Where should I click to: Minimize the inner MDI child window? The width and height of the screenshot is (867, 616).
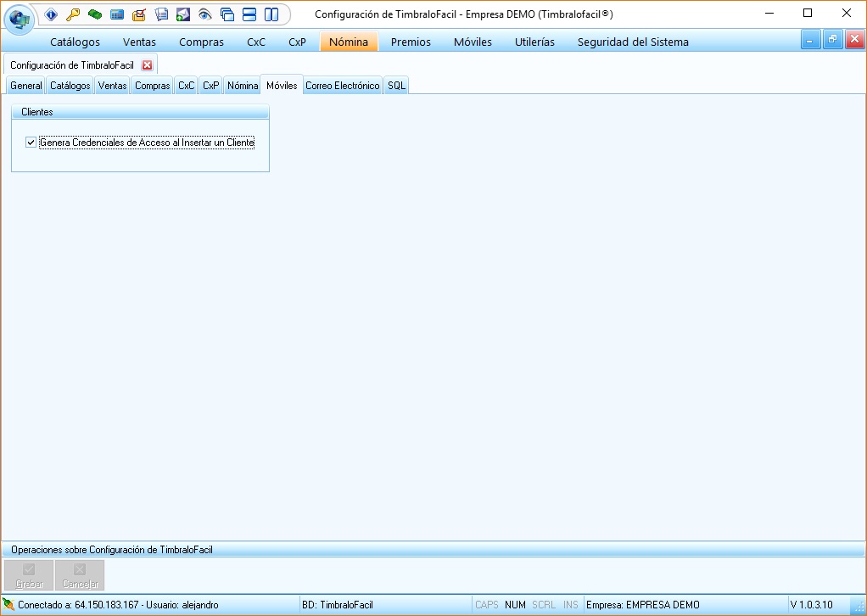click(x=810, y=40)
